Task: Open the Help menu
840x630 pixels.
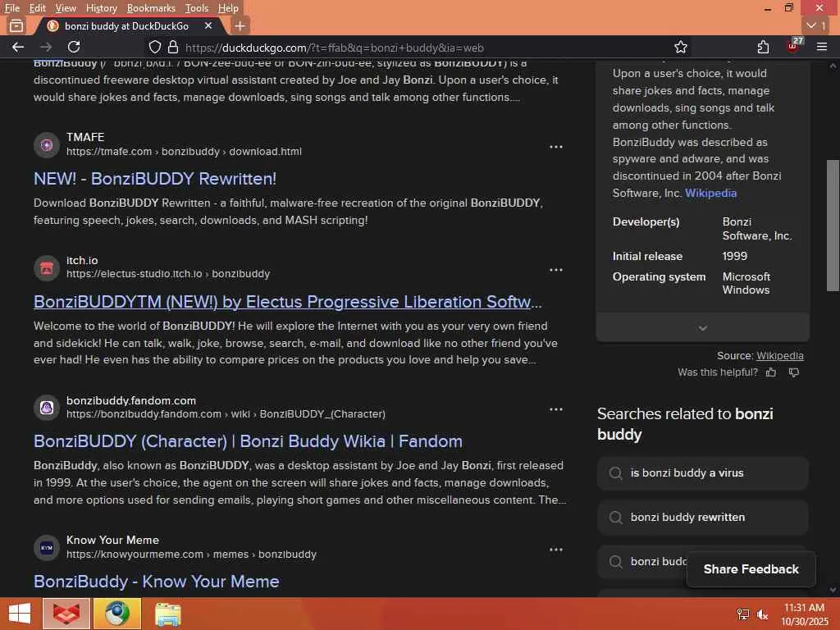Action: pyautogui.click(x=228, y=8)
